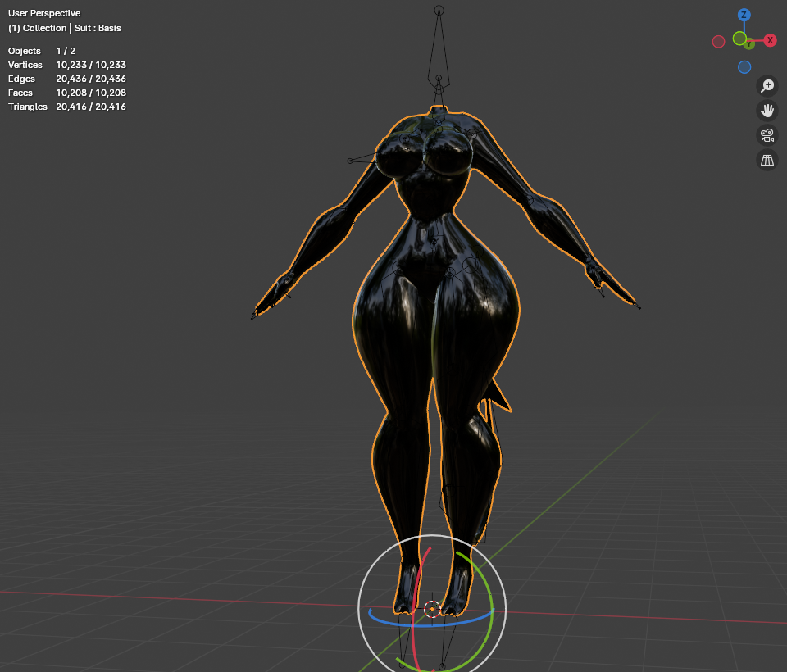Click the red X axis on the gizmo

pyautogui.click(x=770, y=40)
